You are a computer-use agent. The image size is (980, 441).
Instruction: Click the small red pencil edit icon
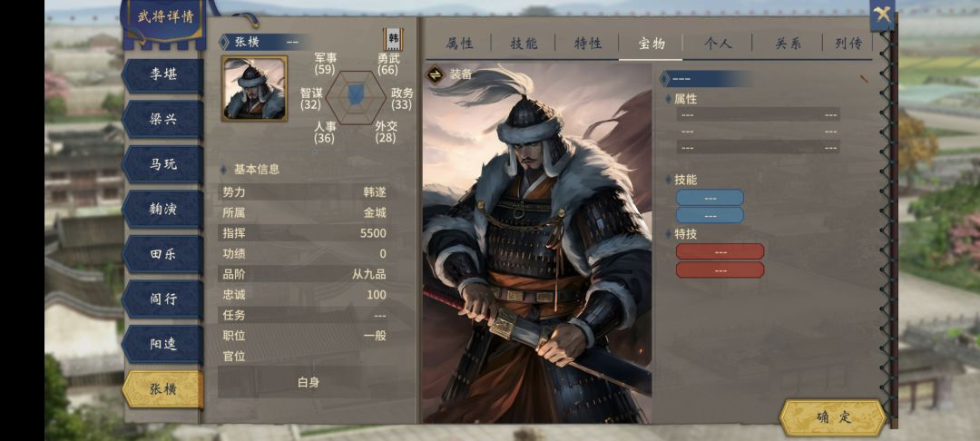863,79
